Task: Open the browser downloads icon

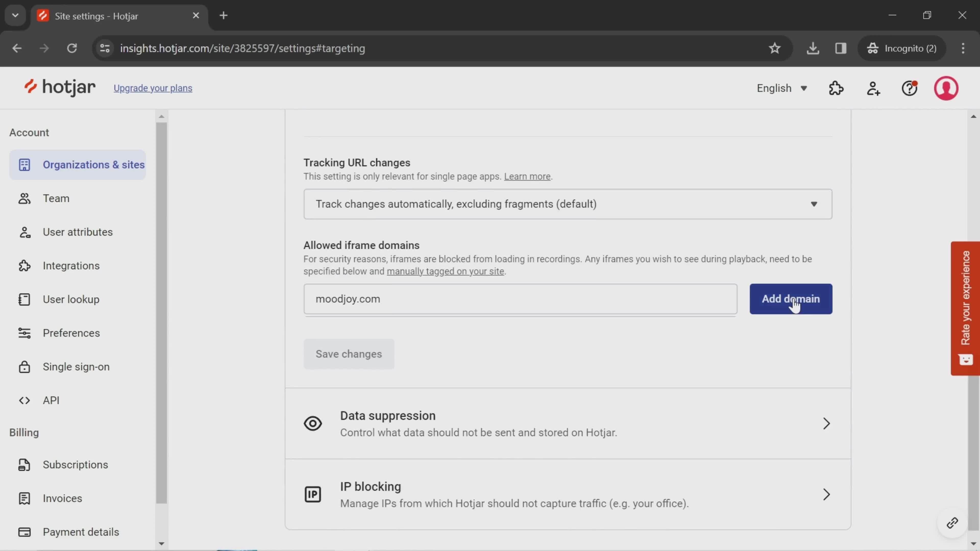Action: pyautogui.click(x=813, y=48)
